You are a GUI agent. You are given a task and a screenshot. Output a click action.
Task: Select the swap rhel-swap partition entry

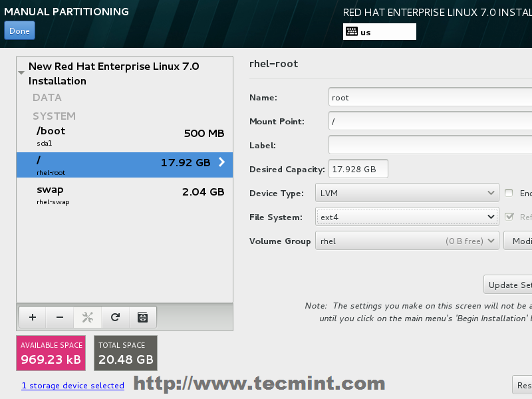point(124,195)
